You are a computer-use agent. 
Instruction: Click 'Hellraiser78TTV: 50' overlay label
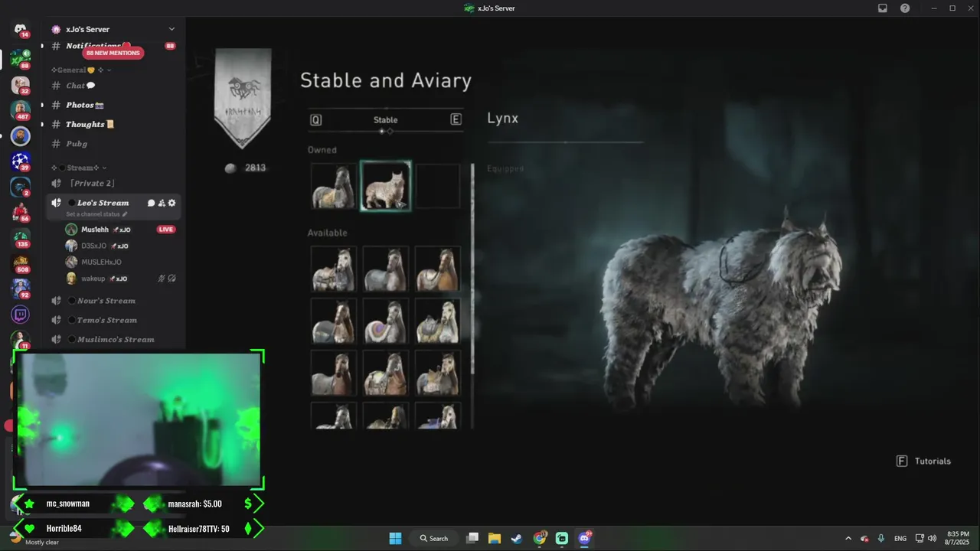[x=198, y=529]
